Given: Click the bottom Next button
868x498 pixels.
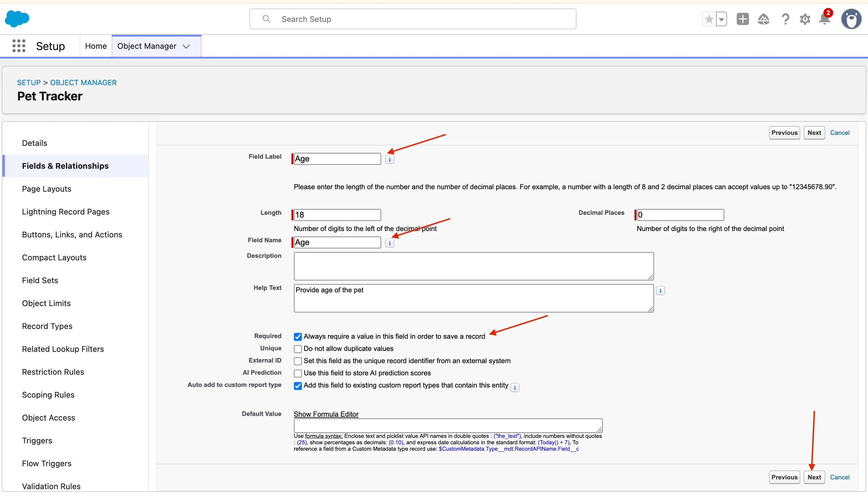Looking at the screenshot, I should click(814, 477).
